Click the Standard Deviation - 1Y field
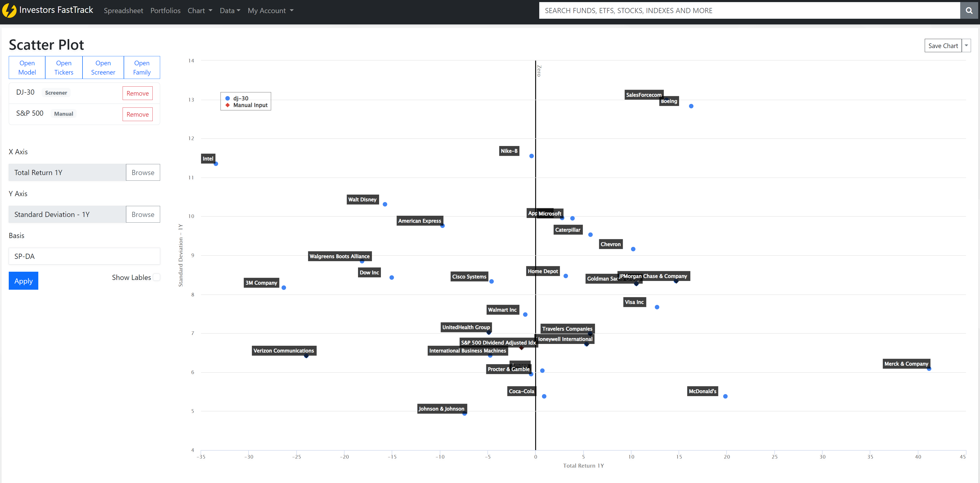Image resolution: width=980 pixels, height=483 pixels. [67, 214]
